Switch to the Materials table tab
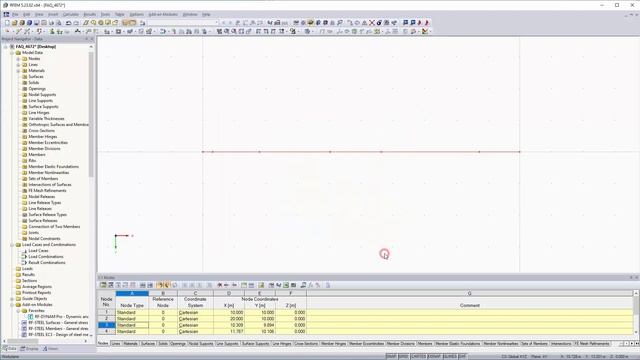640x360 pixels. pos(131,344)
